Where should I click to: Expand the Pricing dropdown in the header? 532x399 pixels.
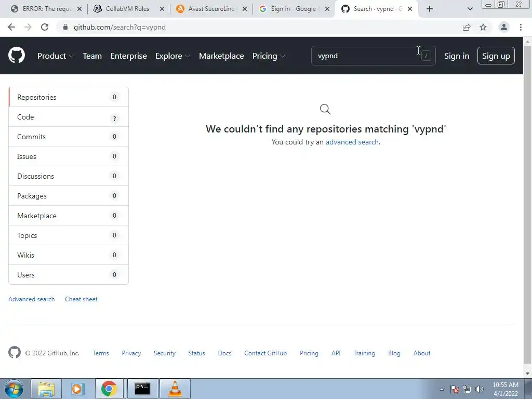point(269,56)
